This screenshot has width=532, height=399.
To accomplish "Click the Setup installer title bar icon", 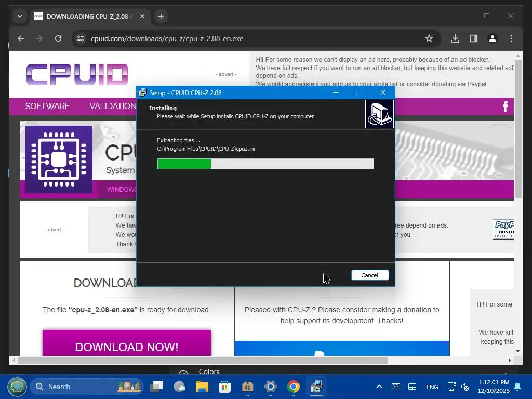I will point(142,92).
